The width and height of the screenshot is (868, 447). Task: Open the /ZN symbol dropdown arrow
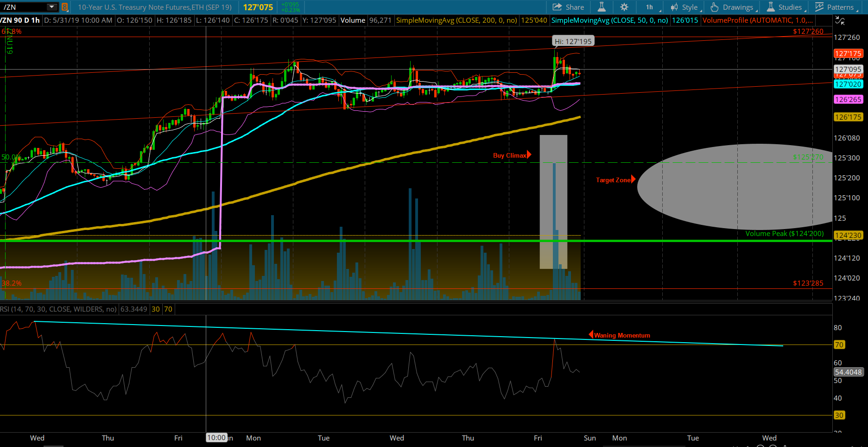[x=52, y=7]
